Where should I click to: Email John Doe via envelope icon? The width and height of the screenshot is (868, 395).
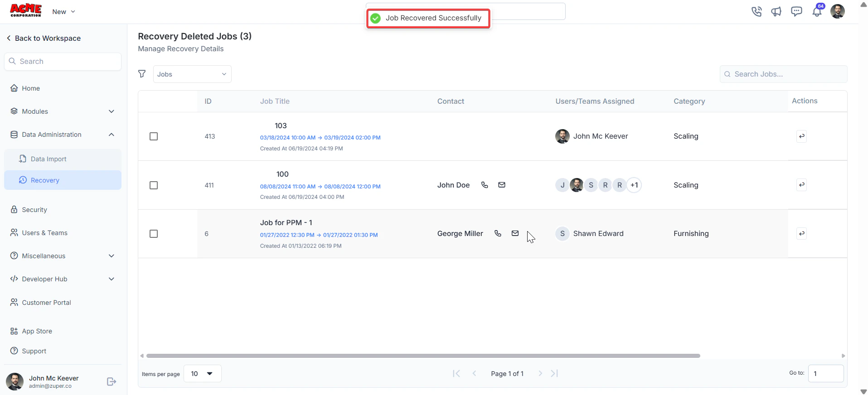[x=502, y=185]
